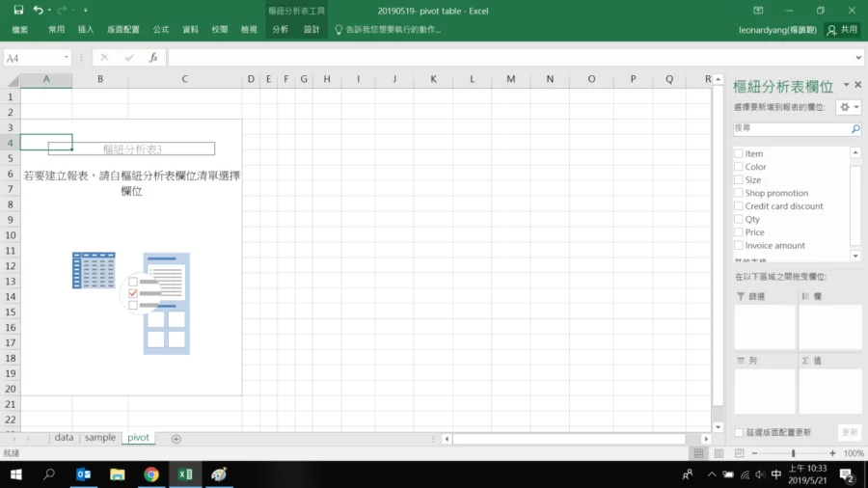Click the Undo arrow icon
The height and width of the screenshot is (488, 868).
click(x=37, y=10)
